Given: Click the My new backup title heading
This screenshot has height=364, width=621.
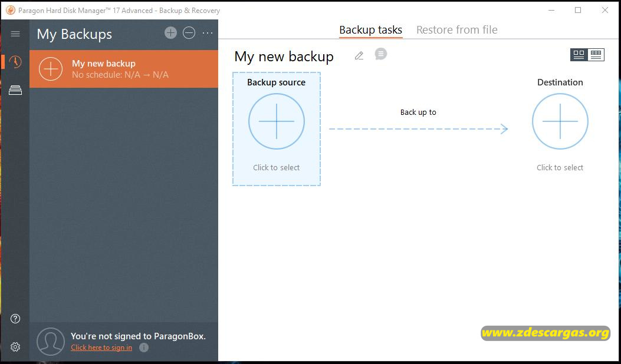Looking at the screenshot, I should (x=284, y=57).
